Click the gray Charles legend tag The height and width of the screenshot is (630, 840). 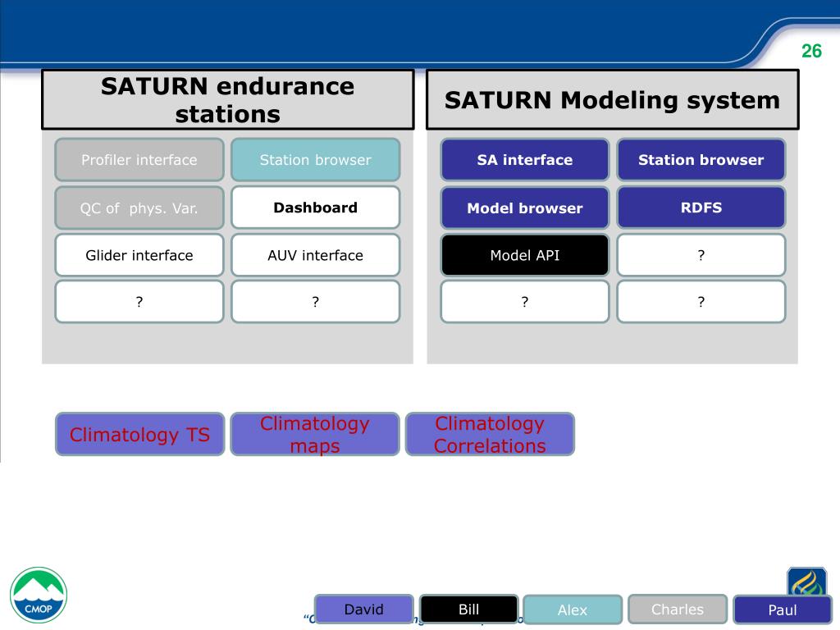[678, 609]
